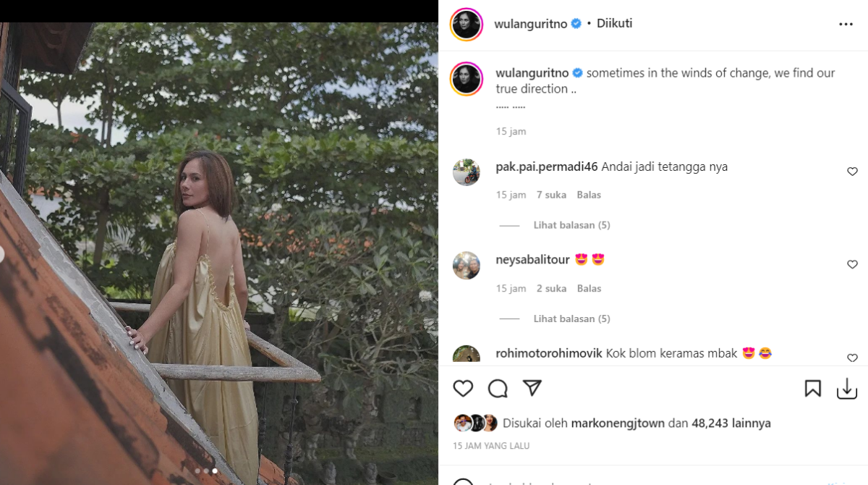Download the post with the download icon

[x=847, y=389]
